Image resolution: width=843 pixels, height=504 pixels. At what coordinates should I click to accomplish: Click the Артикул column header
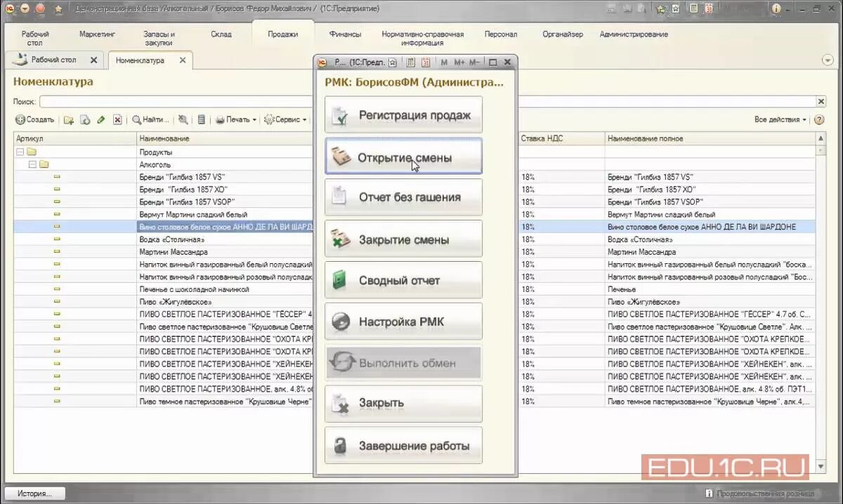tap(74, 138)
